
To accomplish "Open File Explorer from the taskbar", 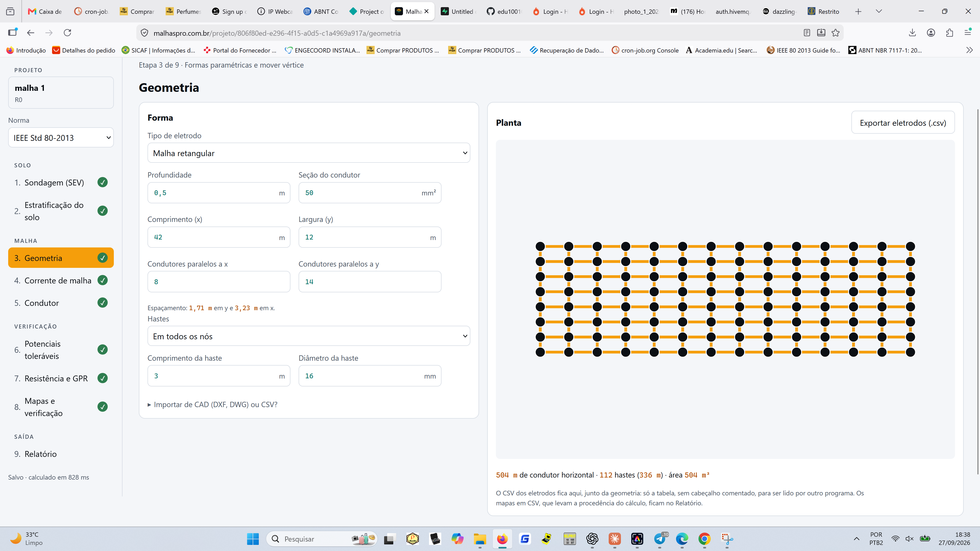I will (x=480, y=539).
